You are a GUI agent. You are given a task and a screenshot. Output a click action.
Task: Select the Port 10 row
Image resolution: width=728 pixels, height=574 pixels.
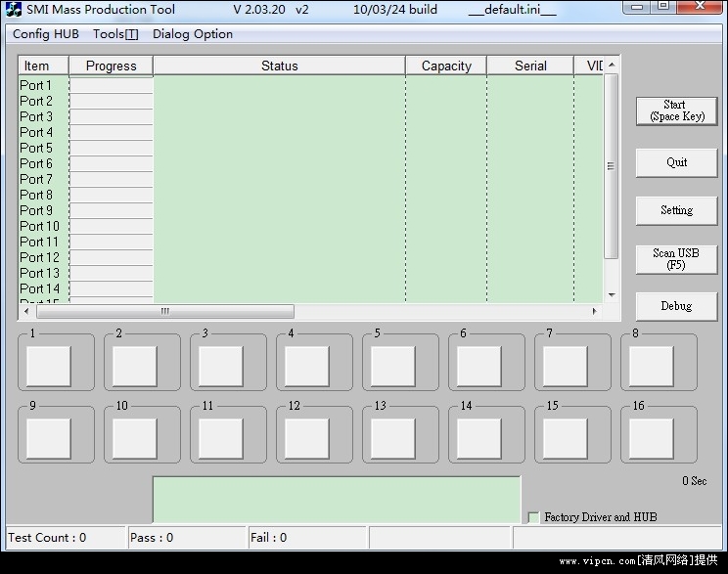tap(310, 226)
